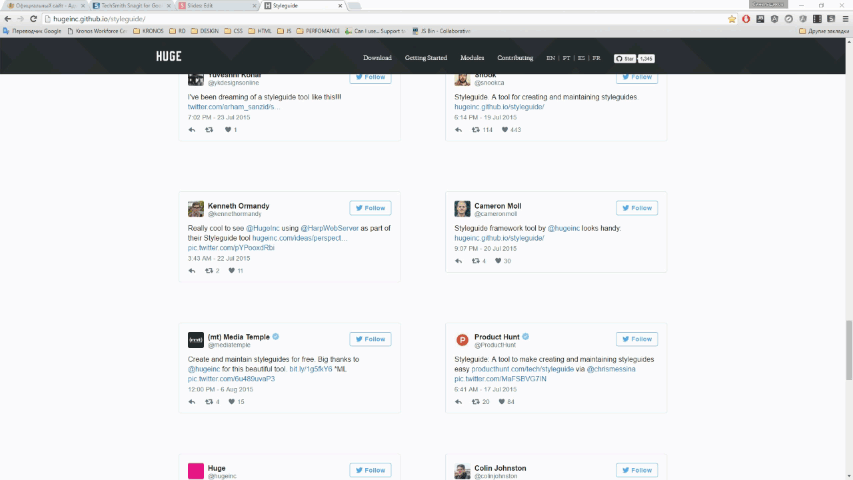This screenshot has width=853, height=480.
Task: Click the browser forward arrow
Action: tap(20, 19)
